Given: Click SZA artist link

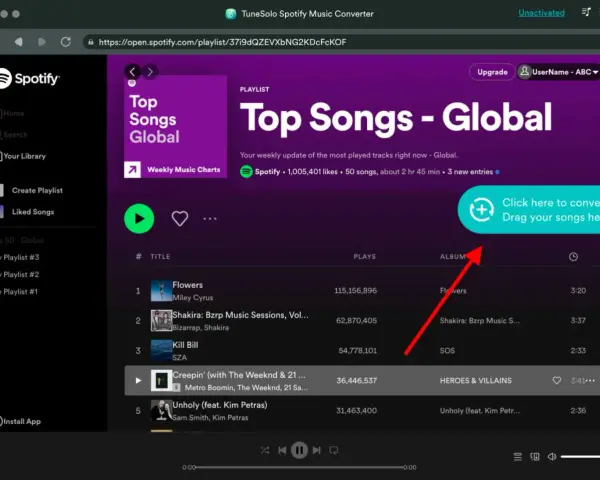Looking at the screenshot, I should [x=179, y=358].
